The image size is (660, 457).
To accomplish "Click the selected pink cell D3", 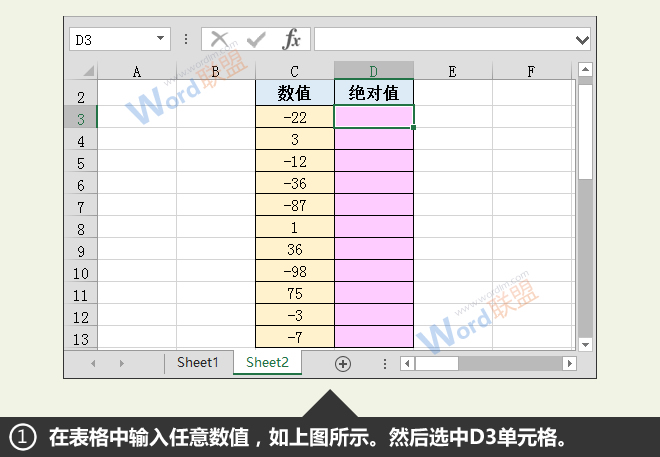I will (374, 117).
